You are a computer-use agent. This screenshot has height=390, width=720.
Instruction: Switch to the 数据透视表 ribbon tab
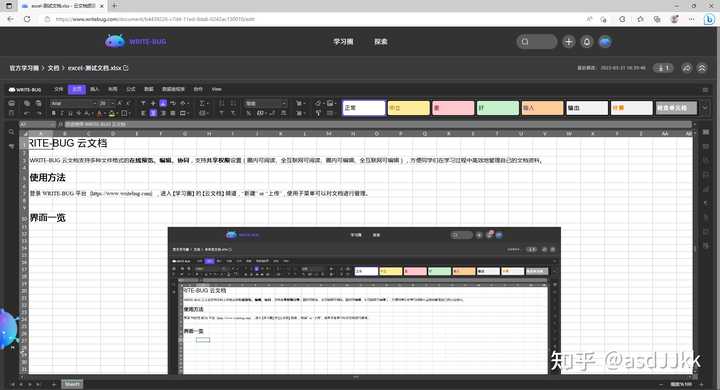173,89
